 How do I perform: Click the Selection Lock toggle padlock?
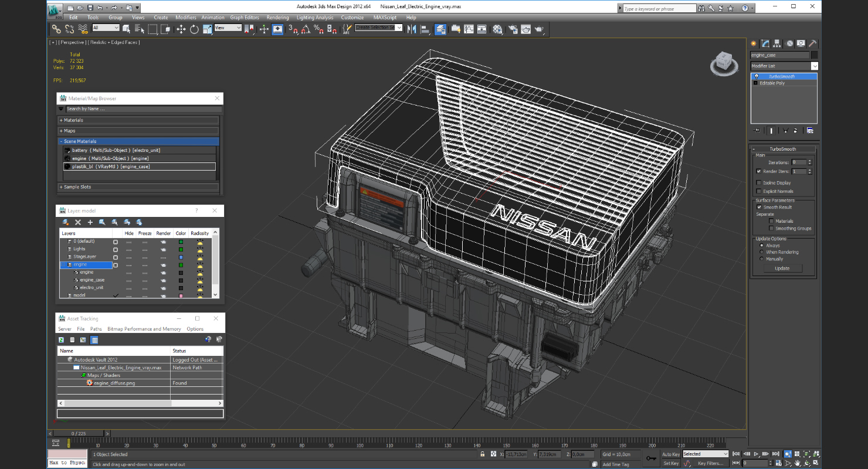click(x=483, y=454)
